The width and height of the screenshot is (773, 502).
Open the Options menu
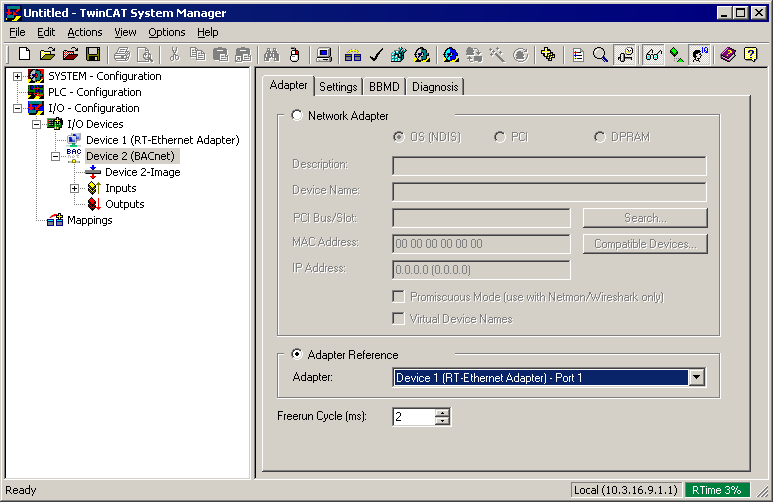click(x=167, y=32)
